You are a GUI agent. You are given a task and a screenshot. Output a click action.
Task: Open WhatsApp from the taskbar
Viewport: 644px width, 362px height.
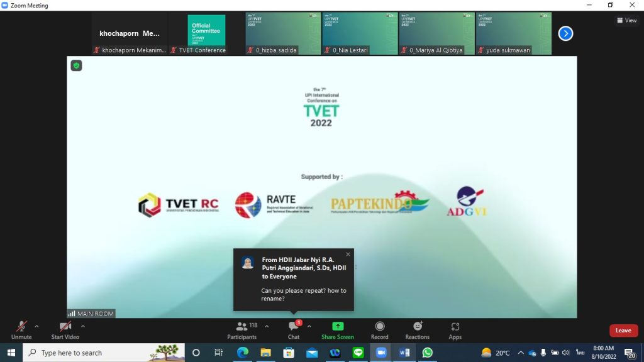point(428,353)
